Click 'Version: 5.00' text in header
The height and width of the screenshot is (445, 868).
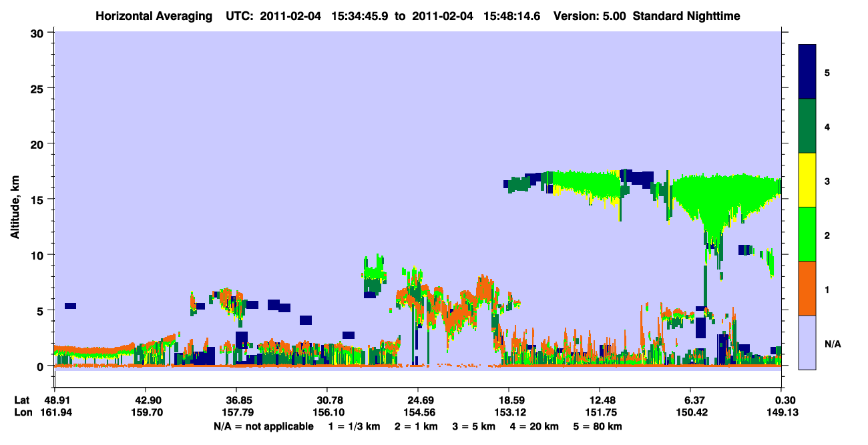(x=590, y=15)
